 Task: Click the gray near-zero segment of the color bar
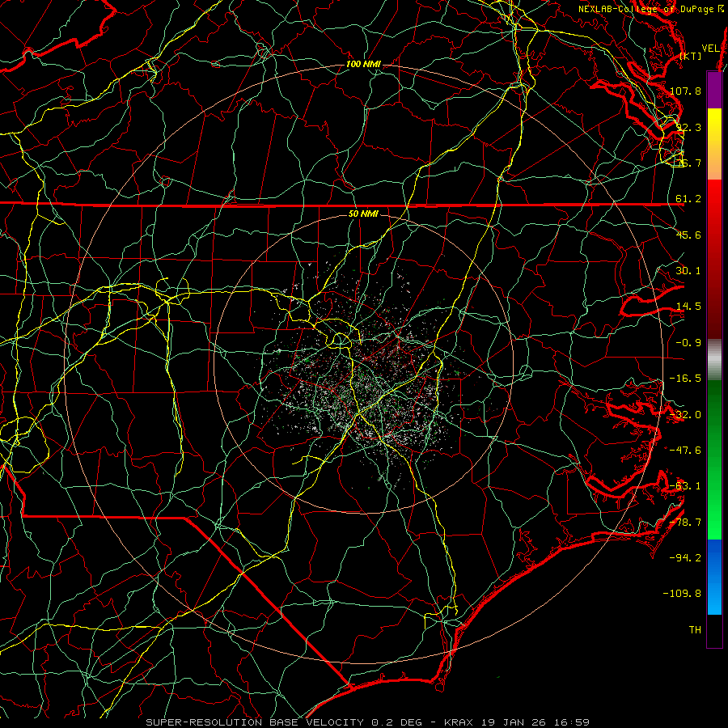(714, 360)
